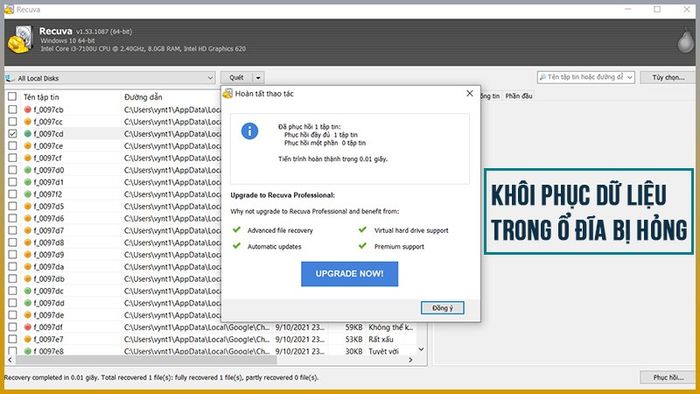Click the green check beside Virtual hard drive support
The width and height of the screenshot is (700, 394).
pos(362,230)
